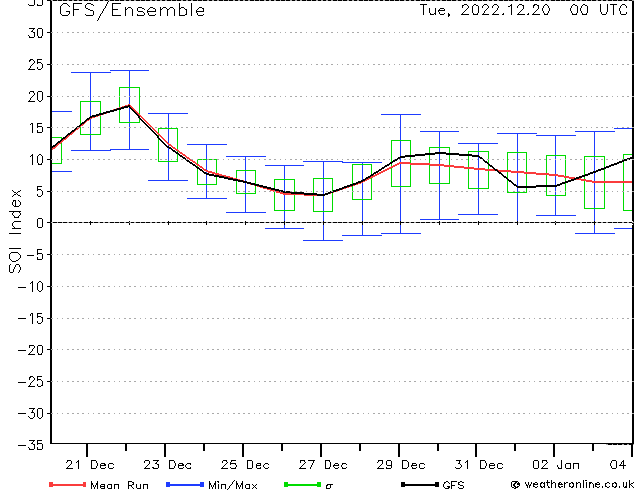Click the black GFS legend line
Screen dimensions: 634x490
pos(420,484)
